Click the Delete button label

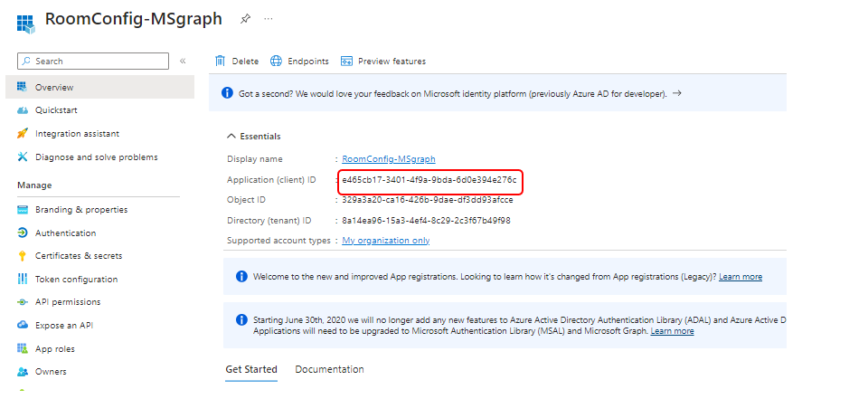(x=245, y=62)
